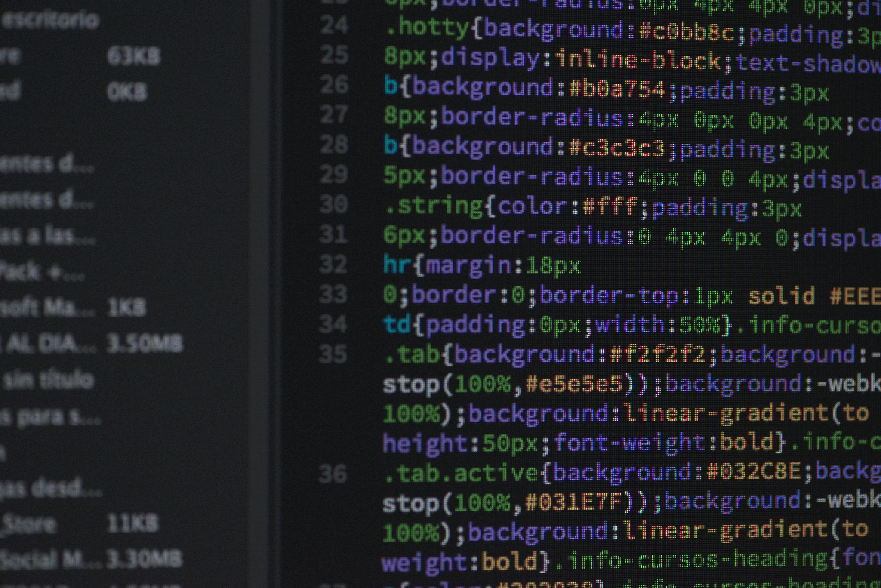Place cursor on color value #c0bb8c
Screen dimensions: 881x588
coord(687,32)
